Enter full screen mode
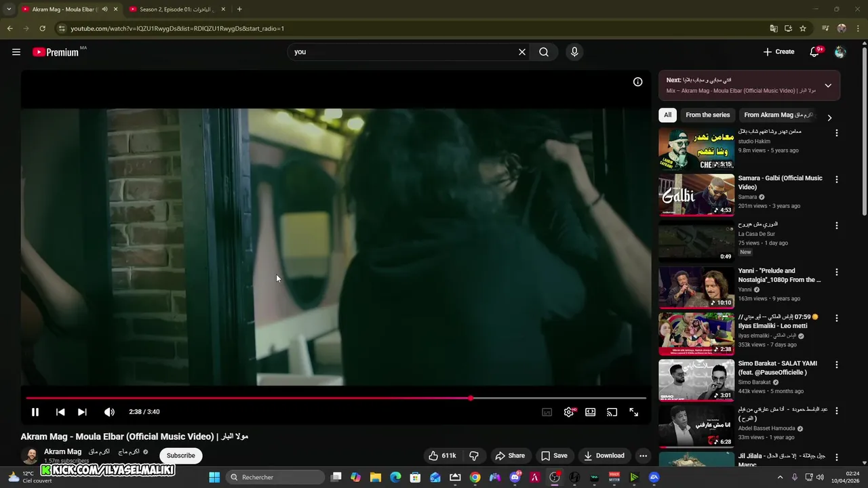The height and width of the screenshot is (488, 868). pos(633,412)
